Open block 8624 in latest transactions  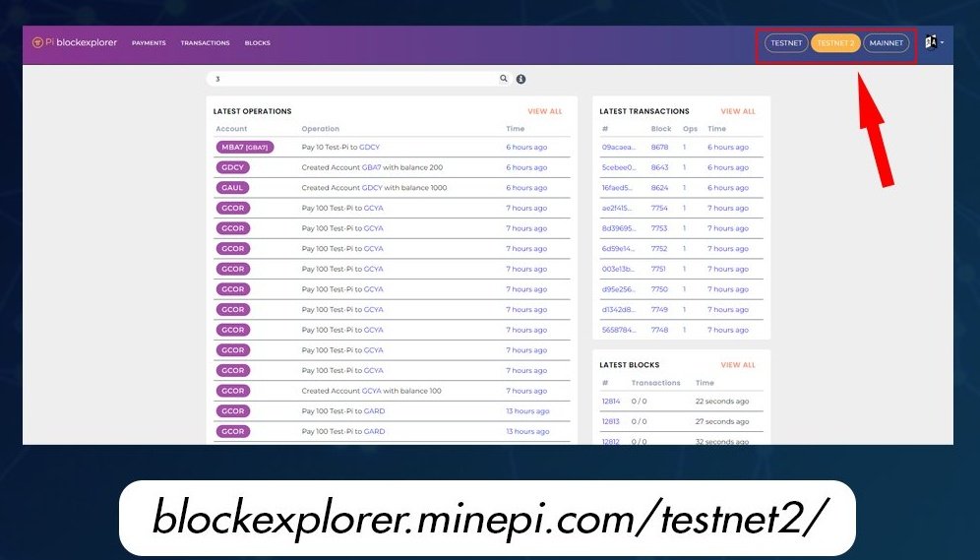coord(659,188)
